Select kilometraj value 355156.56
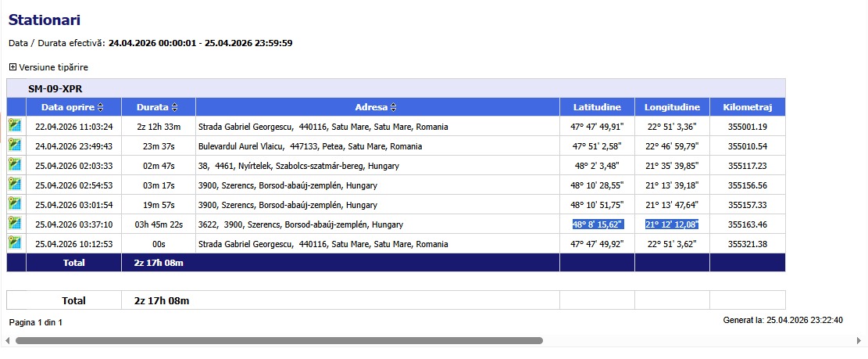 (x=748, y=185)
